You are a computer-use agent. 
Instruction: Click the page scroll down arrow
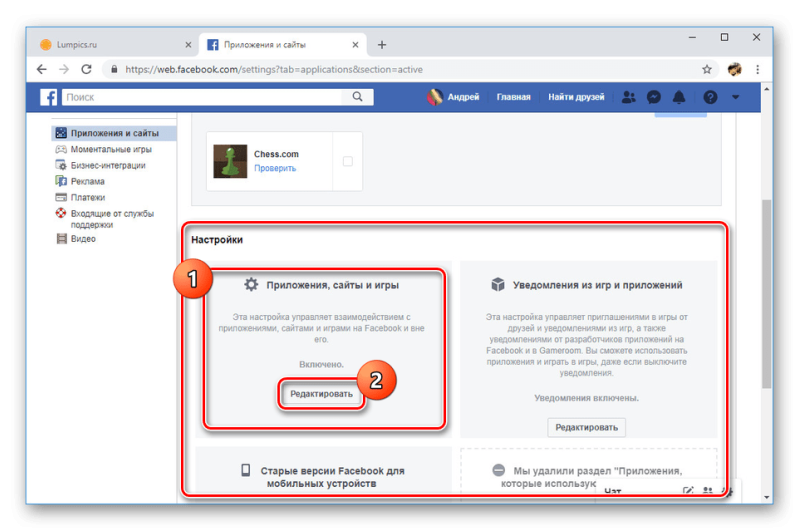[x=766, y=497]
